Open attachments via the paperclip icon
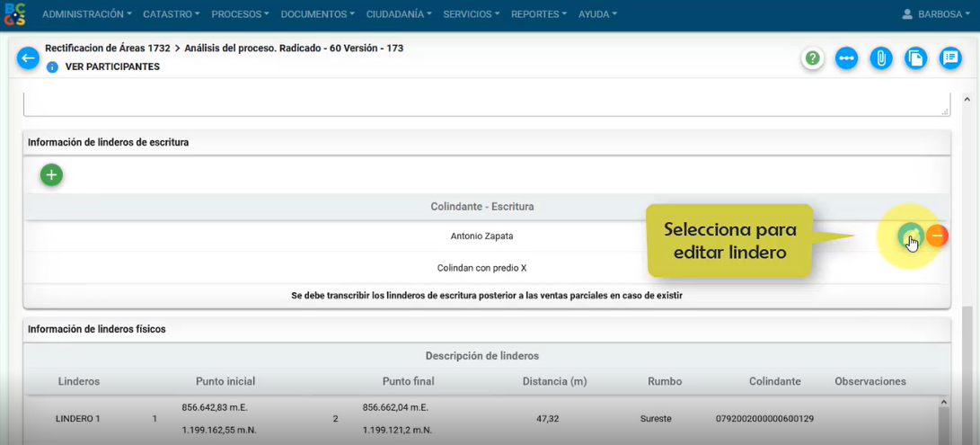Screen dimensions: 980x445 tap(881, 58)
